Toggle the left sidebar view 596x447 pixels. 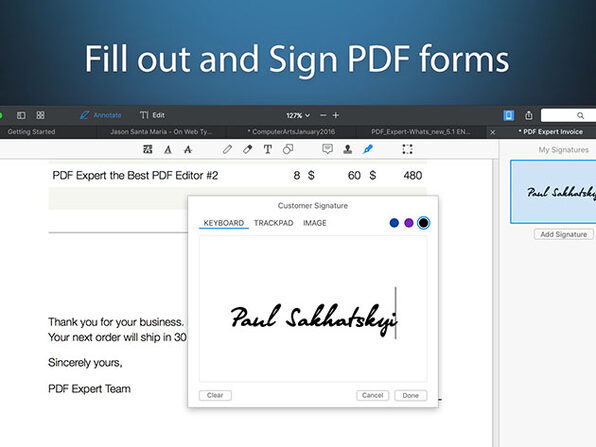[x=21, y=115]
